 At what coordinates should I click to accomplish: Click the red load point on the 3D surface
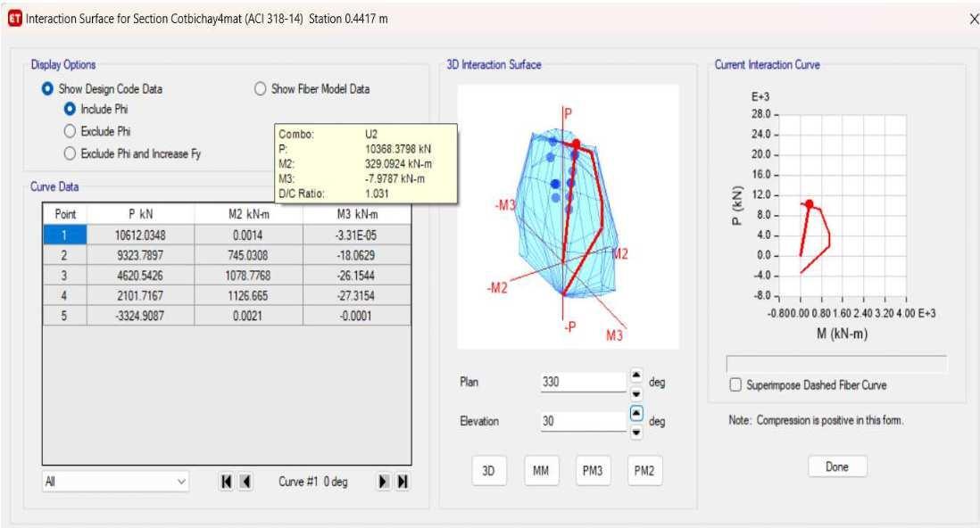pos(576,144)
